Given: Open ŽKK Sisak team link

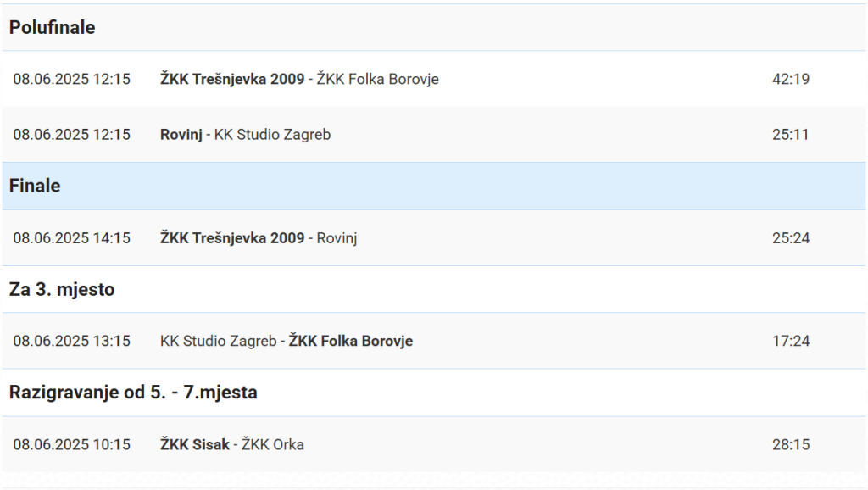Looking at the screenshot, I should [x=194, y=444].
